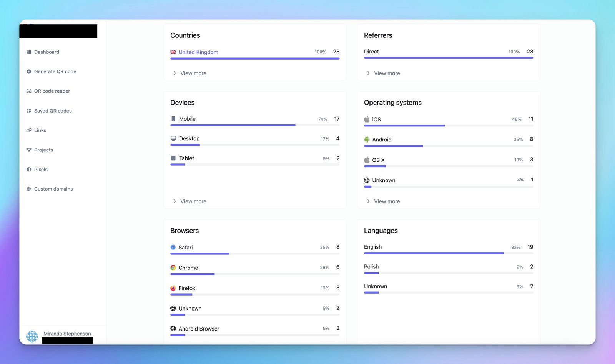Open the United Kingdom country link
This screenshot has height=364, width=615.
pos(198,52)
